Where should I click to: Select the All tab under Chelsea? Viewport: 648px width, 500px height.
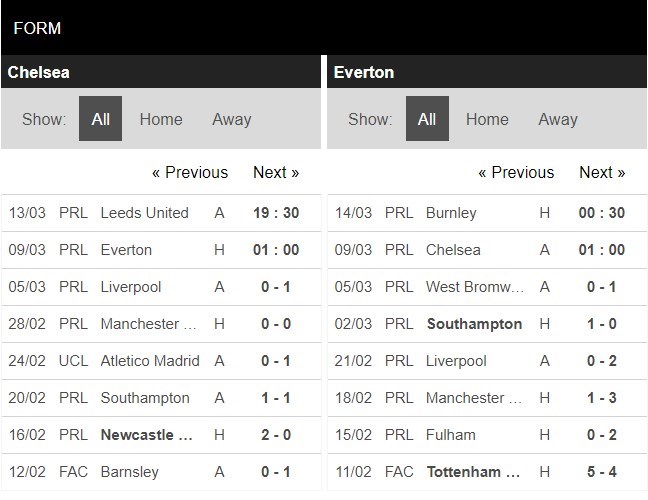(100, 119)
